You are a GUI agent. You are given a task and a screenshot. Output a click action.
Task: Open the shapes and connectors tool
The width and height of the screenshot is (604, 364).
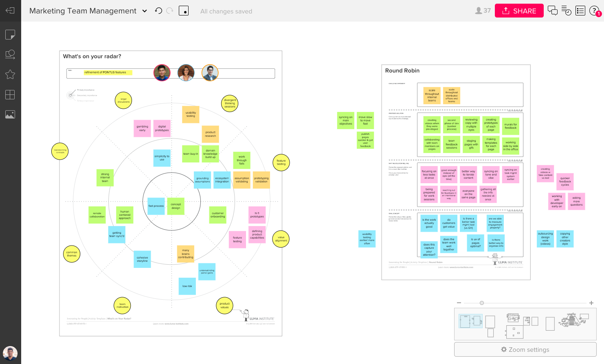tap(10, 54)
